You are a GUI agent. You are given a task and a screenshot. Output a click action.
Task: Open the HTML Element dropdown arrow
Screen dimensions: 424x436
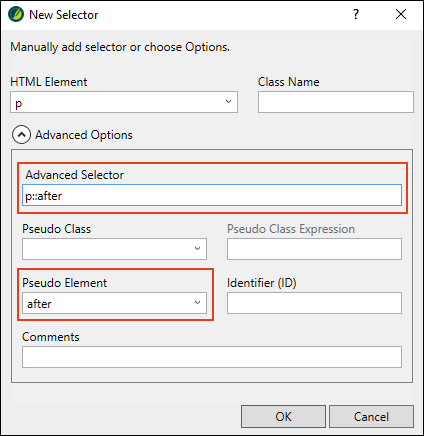coord(228,102)
